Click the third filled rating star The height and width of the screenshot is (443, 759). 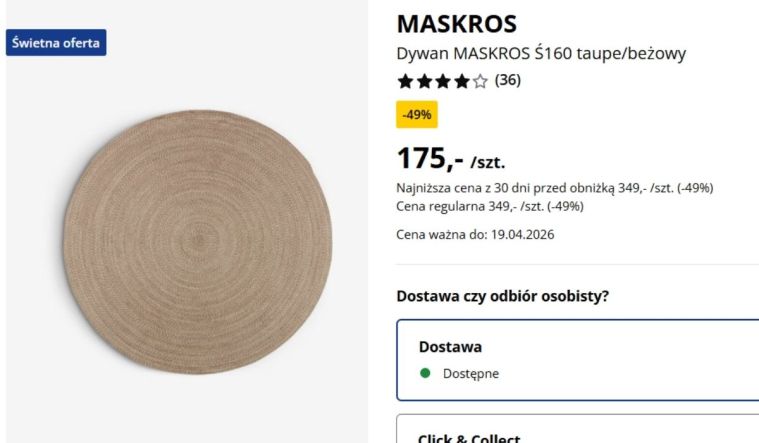(443, 81)
